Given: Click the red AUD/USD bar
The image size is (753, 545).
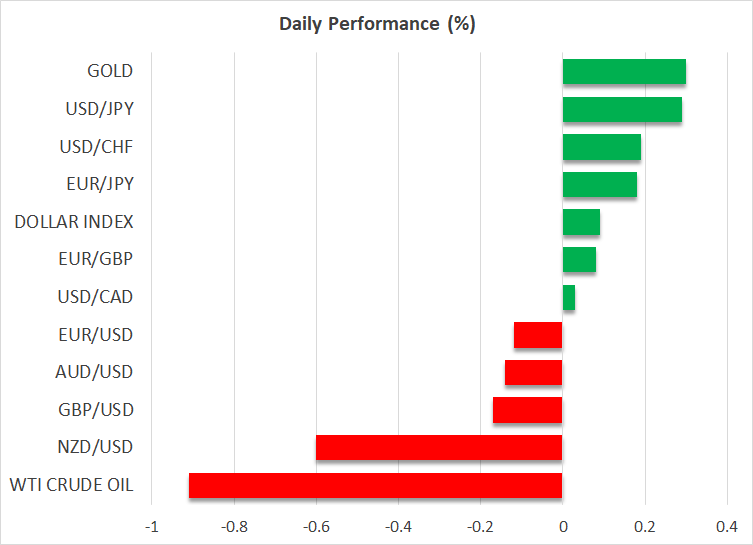Looking at the screenshot, I should 534,373.
